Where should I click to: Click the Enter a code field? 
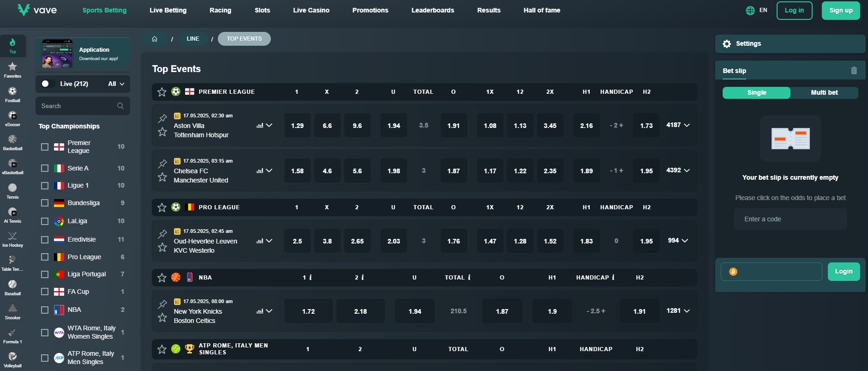[x=790, y=219]
